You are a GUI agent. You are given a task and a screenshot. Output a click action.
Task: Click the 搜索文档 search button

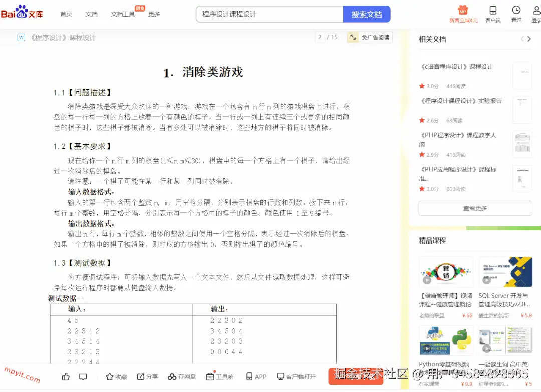click(x=366, y=14)
